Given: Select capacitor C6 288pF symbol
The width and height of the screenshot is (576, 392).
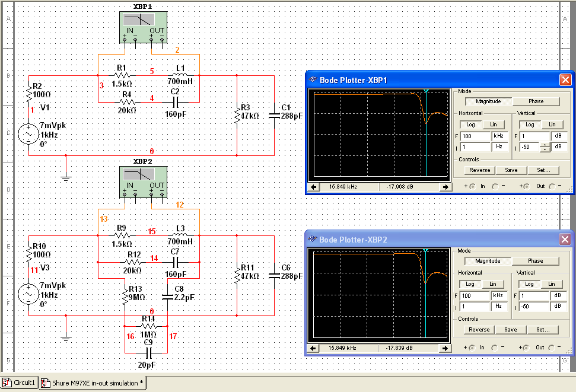Looking at the screenshot, I should pyautogui.click(x=274, y=276).
